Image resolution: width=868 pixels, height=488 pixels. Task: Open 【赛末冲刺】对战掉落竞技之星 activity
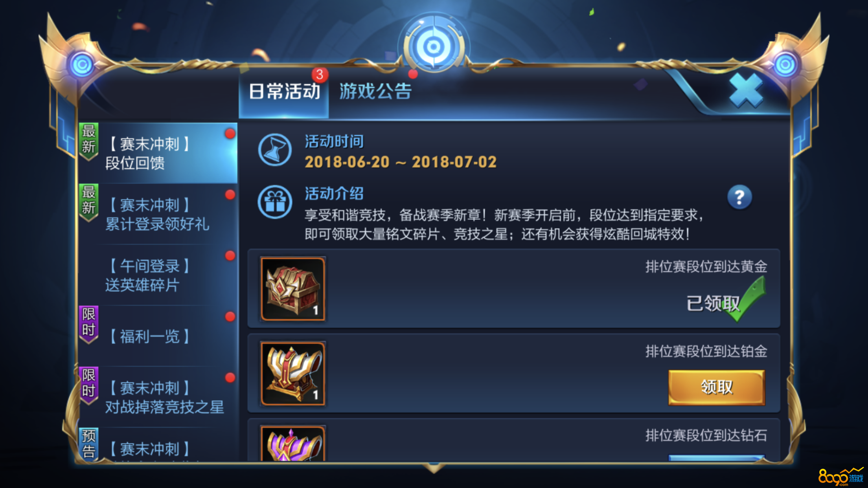click(x=158, y=397)
